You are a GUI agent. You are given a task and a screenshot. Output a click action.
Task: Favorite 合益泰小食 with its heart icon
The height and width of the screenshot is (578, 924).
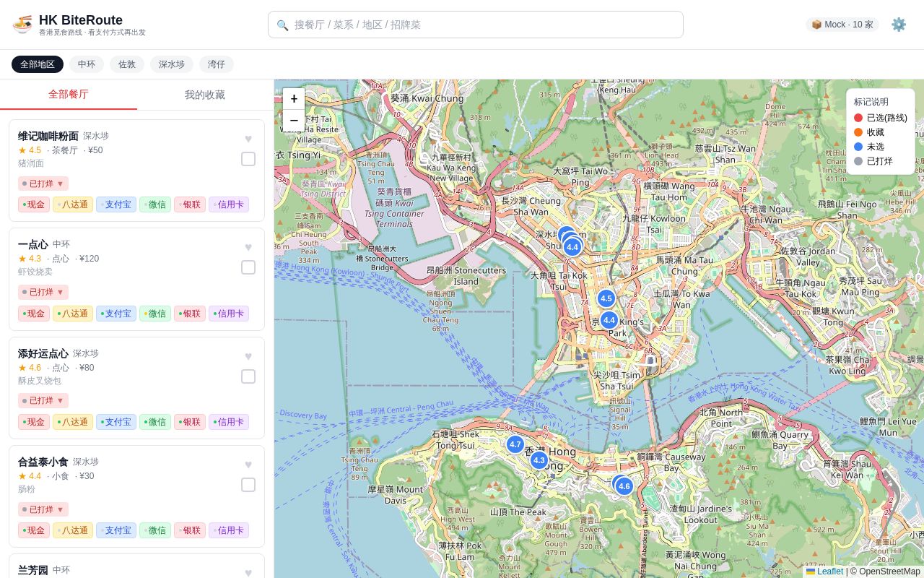248,465
